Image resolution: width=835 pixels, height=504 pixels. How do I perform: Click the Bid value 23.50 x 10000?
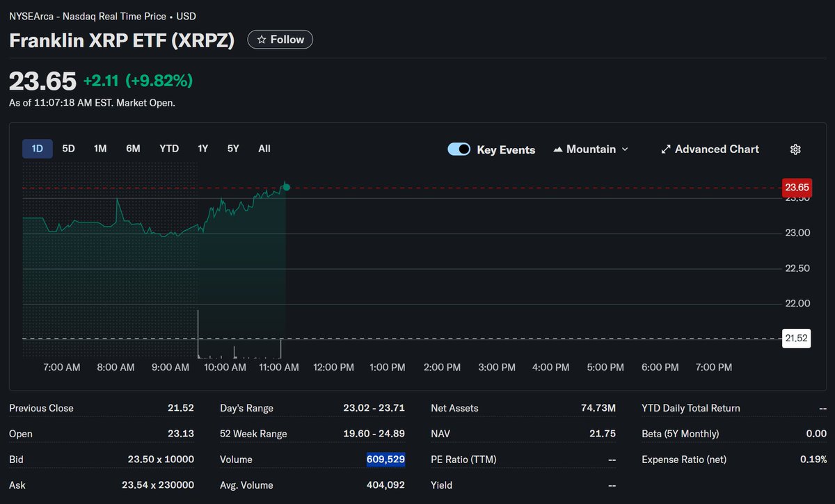[161, 460]
